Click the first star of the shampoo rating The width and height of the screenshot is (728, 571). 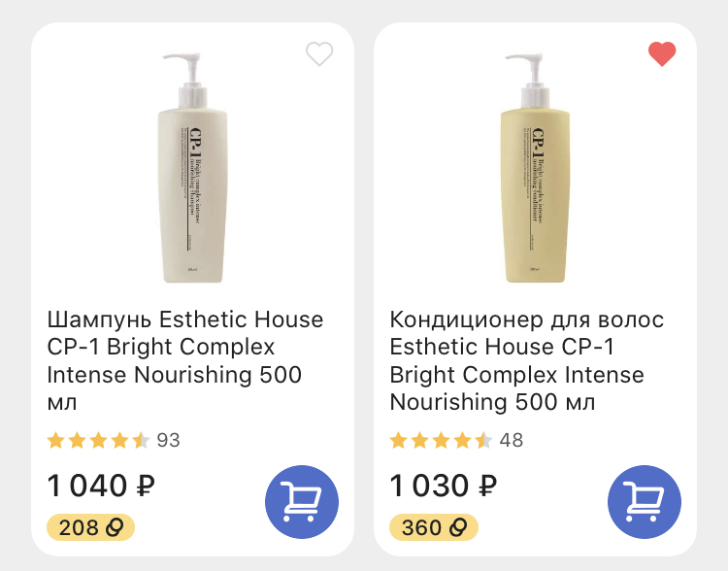pos(55,441)
